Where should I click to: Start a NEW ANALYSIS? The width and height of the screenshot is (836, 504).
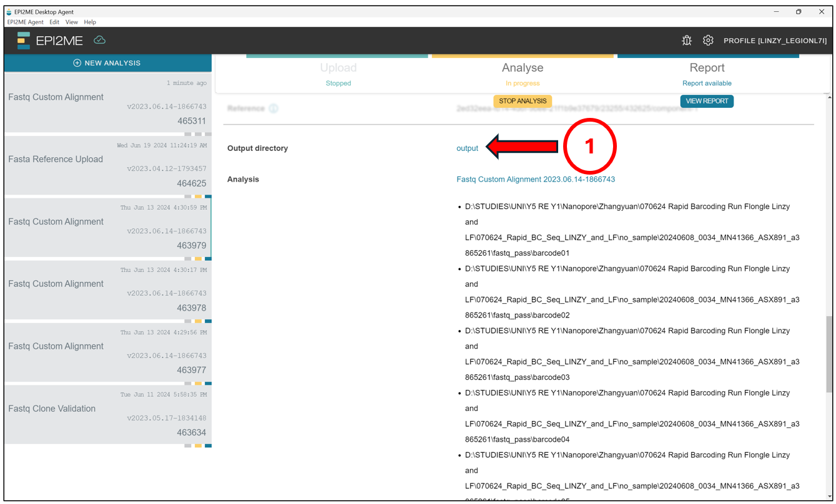(107, 63)
